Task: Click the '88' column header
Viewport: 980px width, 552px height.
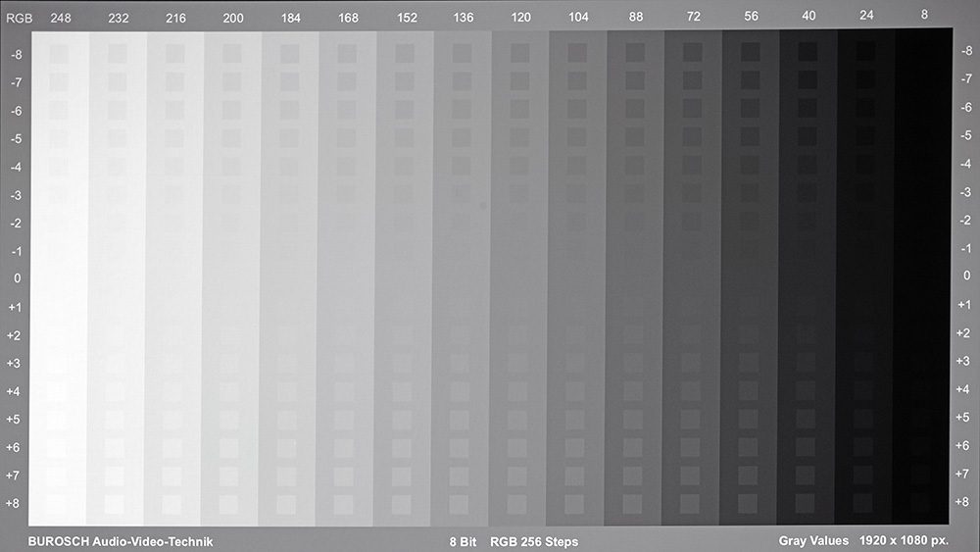Action: pos(636,17)
